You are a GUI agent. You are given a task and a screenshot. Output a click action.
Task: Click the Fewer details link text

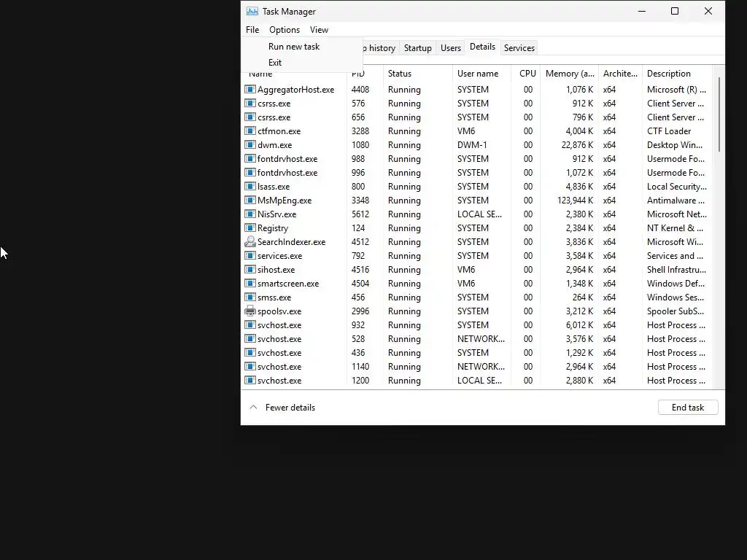(290, 408)
